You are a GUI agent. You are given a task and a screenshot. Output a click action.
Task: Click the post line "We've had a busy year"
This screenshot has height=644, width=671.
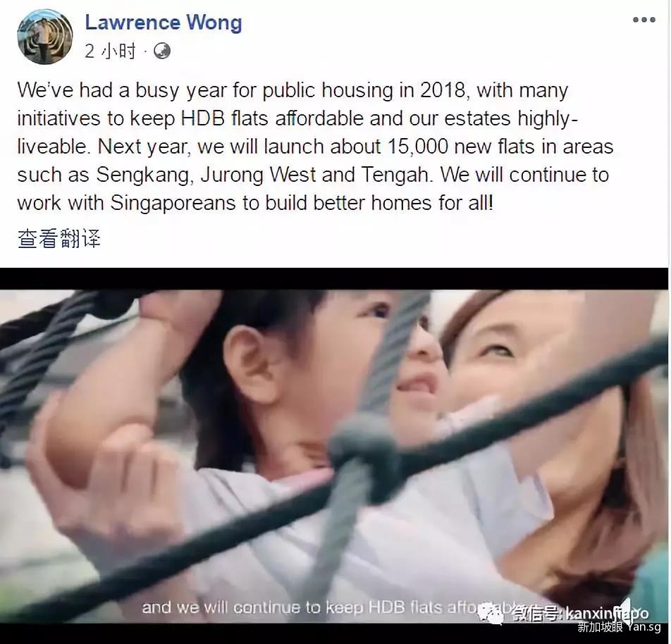pyautogui.click(x=293, y=91)
